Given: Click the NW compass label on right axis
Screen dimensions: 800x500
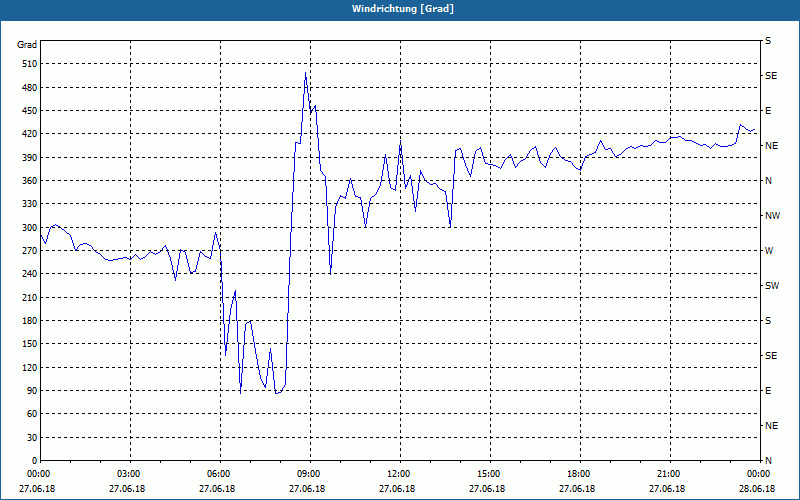Looking at the screenshot, I should [x=772, y=216].
